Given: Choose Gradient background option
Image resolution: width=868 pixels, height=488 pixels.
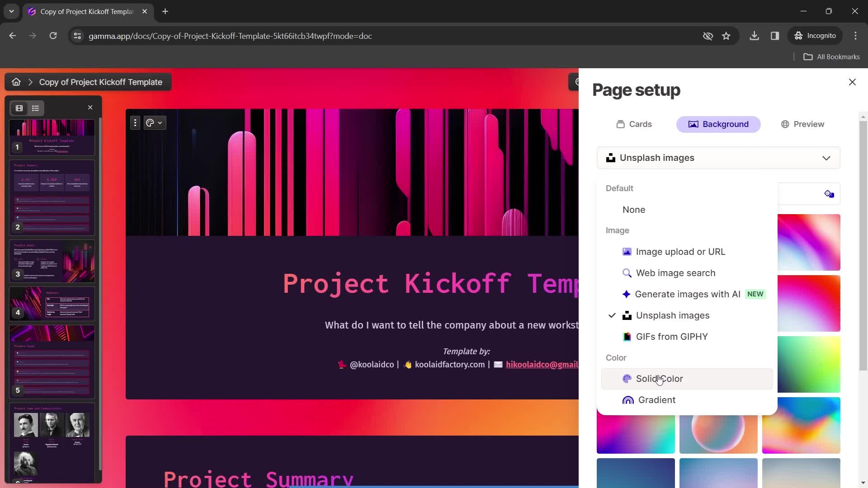Looking at the screenshot, I should (x=687, y=400).
